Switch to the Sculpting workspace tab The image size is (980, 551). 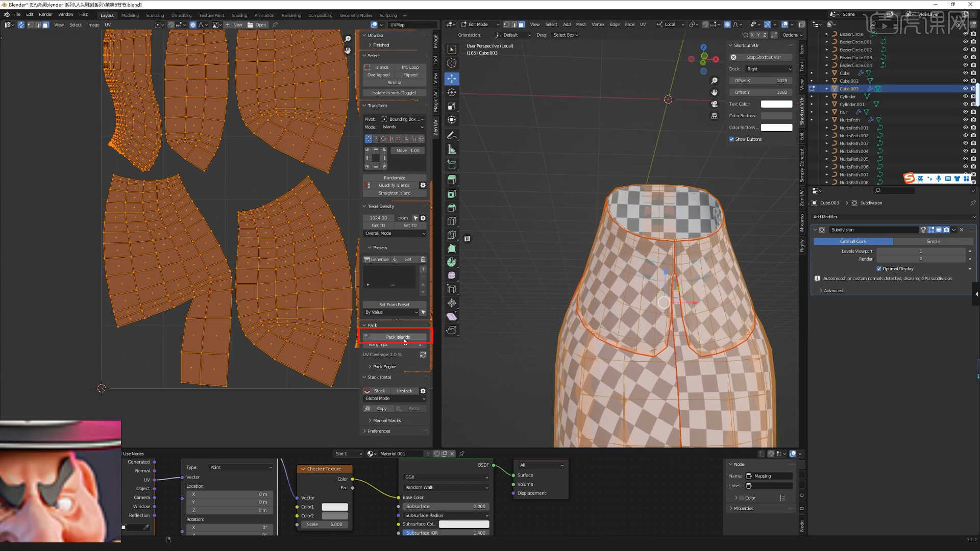155,15
